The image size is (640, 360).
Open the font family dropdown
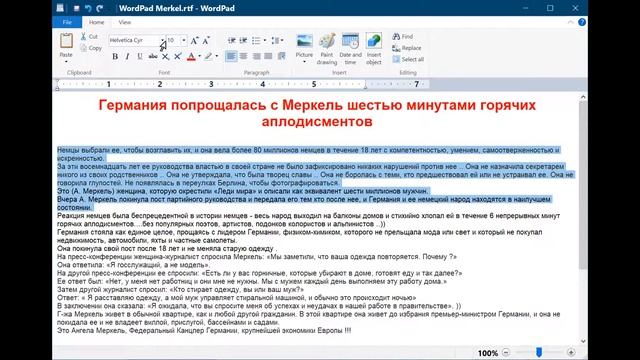click(x=162, y=40)
